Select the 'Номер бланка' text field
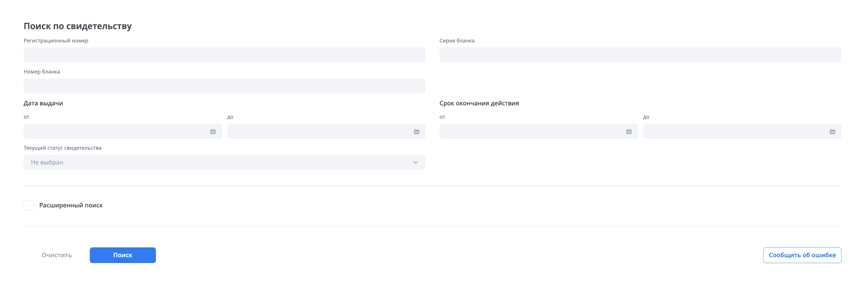The width and height of the screenshot is (868, 288). (x=224, y=86)
